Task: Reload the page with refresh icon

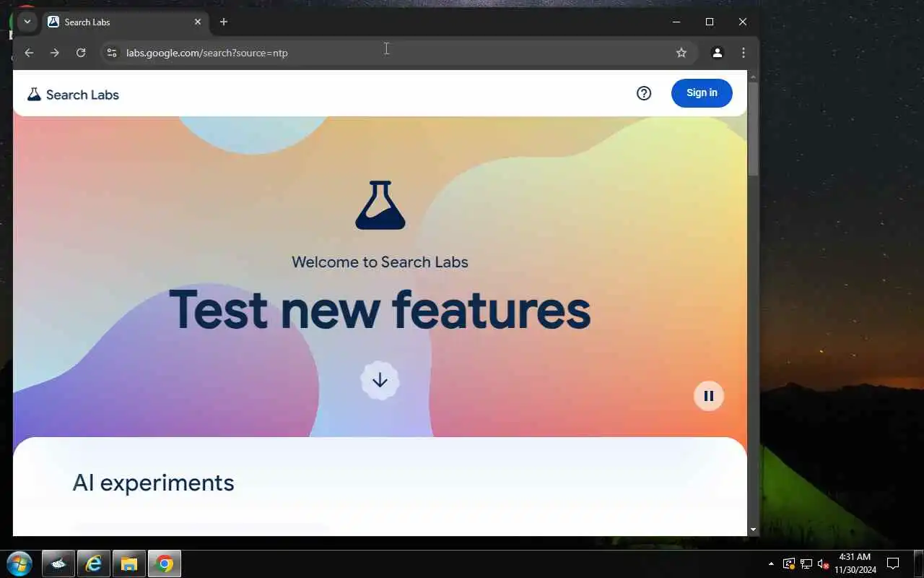Action: (81, 53)
